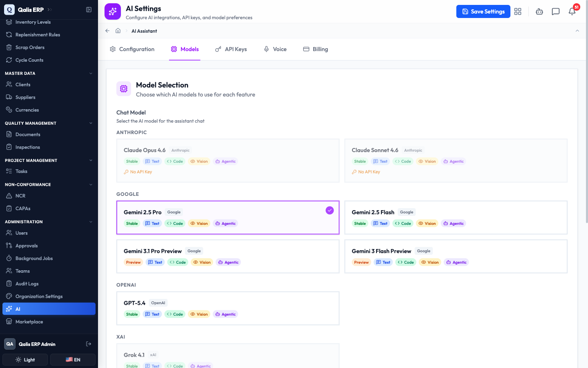Click the AI Assistant breadcrumb
This screenshot has height=368, width=588.
click(x=144, y=31)
